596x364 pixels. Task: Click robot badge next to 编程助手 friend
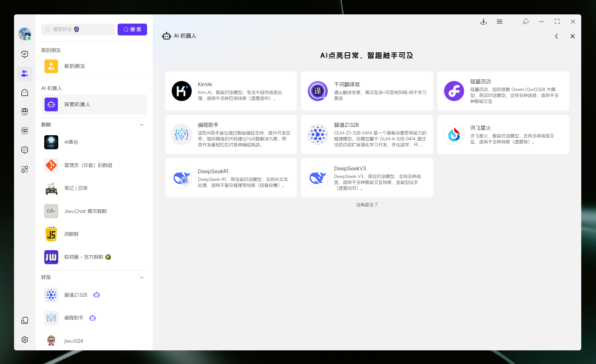pyautogui.click(x=93, y=318)
